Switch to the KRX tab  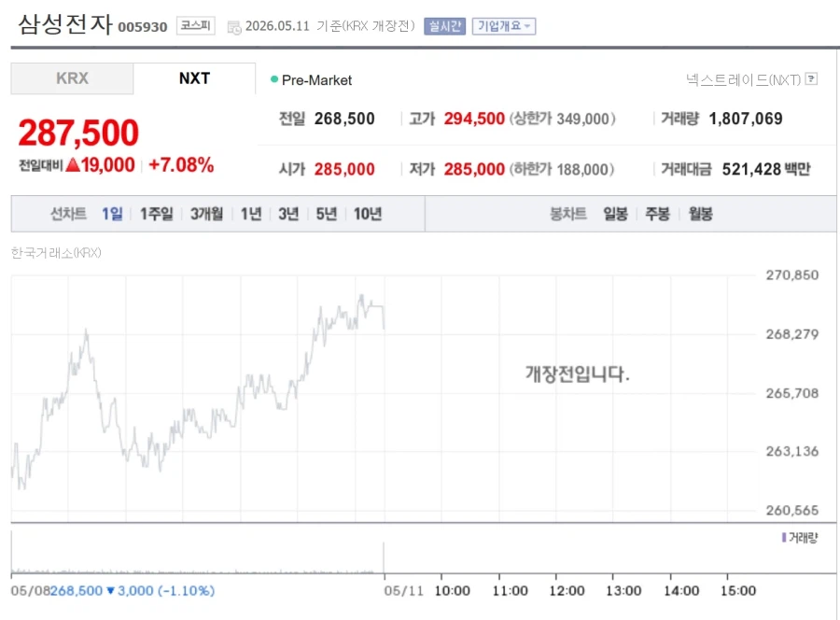(x=72, y=78)
